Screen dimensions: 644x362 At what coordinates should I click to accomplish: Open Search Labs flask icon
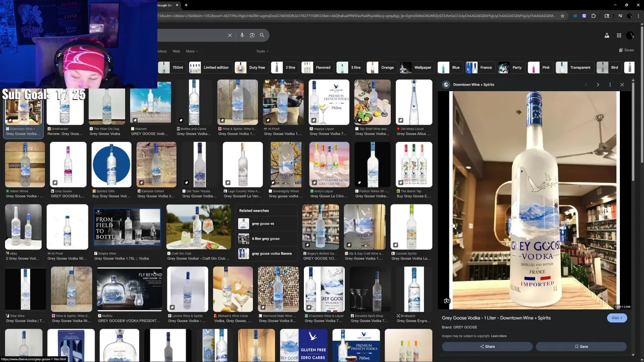[607, 36]
